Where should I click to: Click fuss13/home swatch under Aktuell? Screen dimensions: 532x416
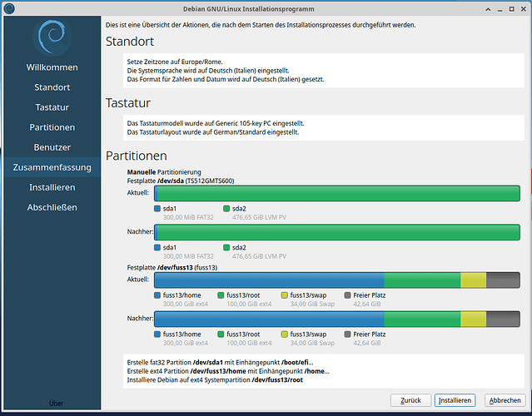[x=157, y=295]
